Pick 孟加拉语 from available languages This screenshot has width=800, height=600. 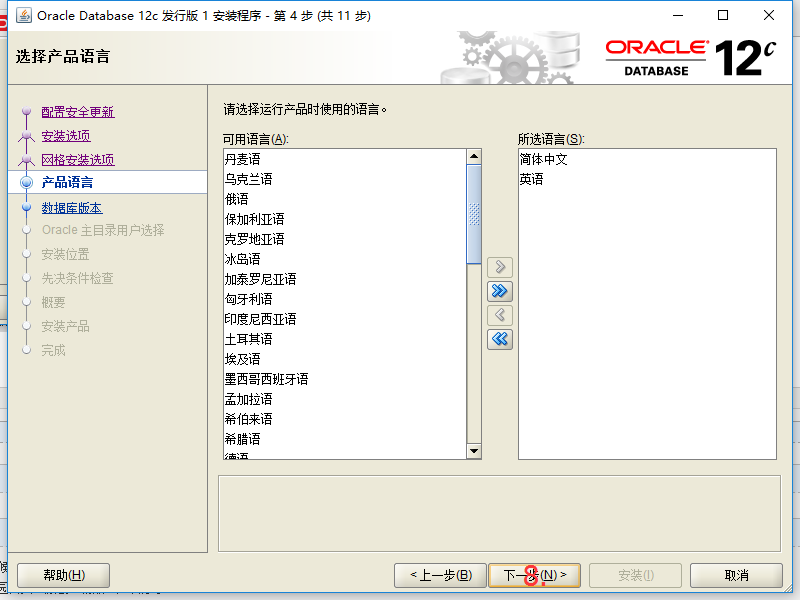(345, 399)
